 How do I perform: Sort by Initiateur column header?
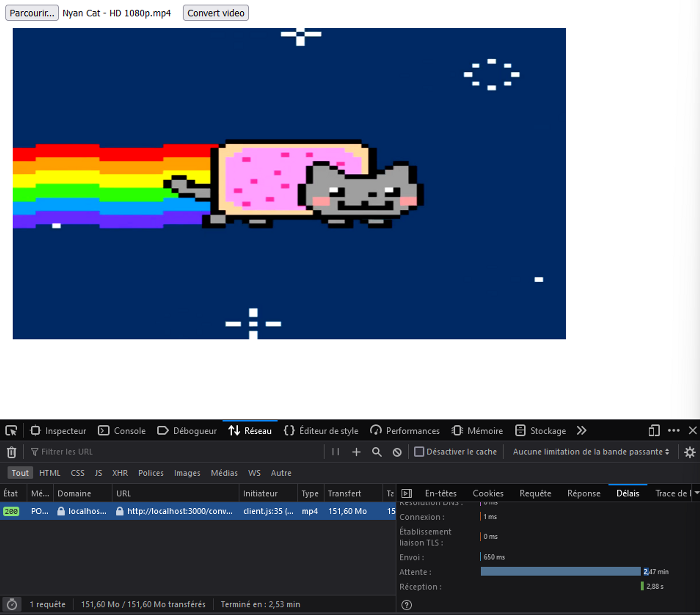point(268,493)
